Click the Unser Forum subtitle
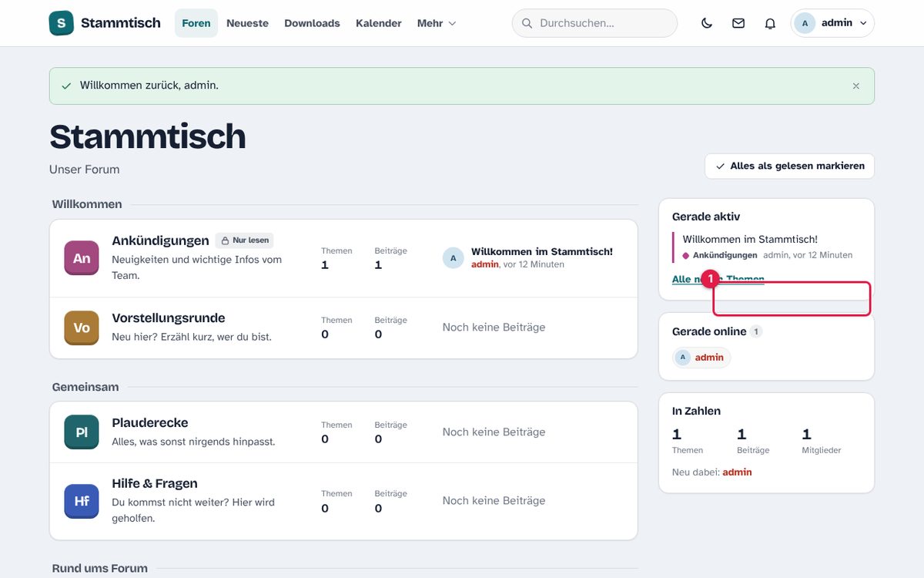The height and width of the screenshot is (578, 924). 85,170
